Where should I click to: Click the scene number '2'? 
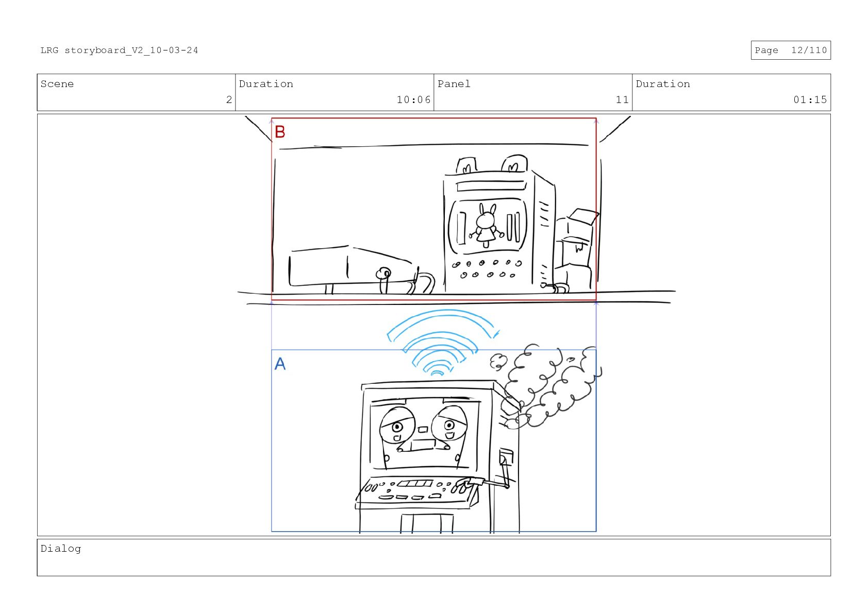[229, 99]
